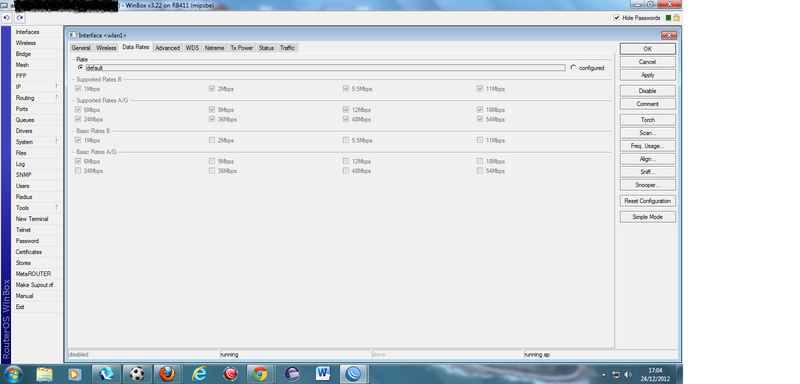Click the Redo arrow icon in WinBox toolbar

[x=19, y=18]
